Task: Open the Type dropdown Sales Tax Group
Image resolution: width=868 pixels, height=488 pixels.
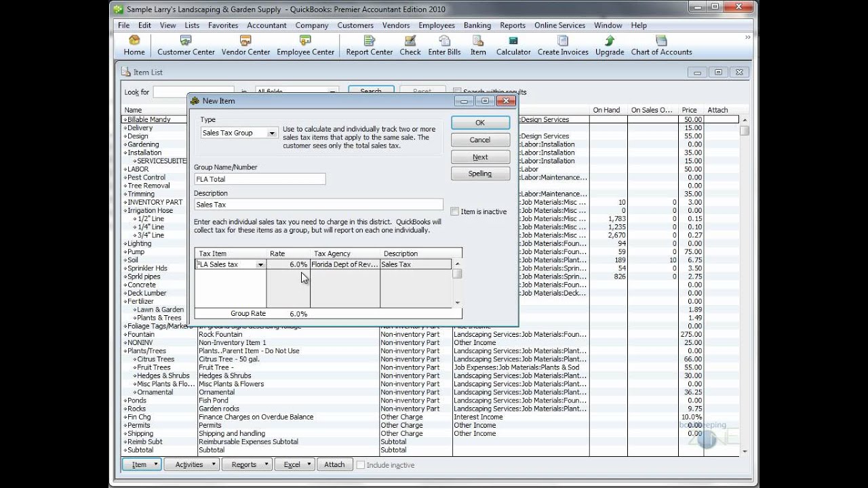Action: (239, 133)
